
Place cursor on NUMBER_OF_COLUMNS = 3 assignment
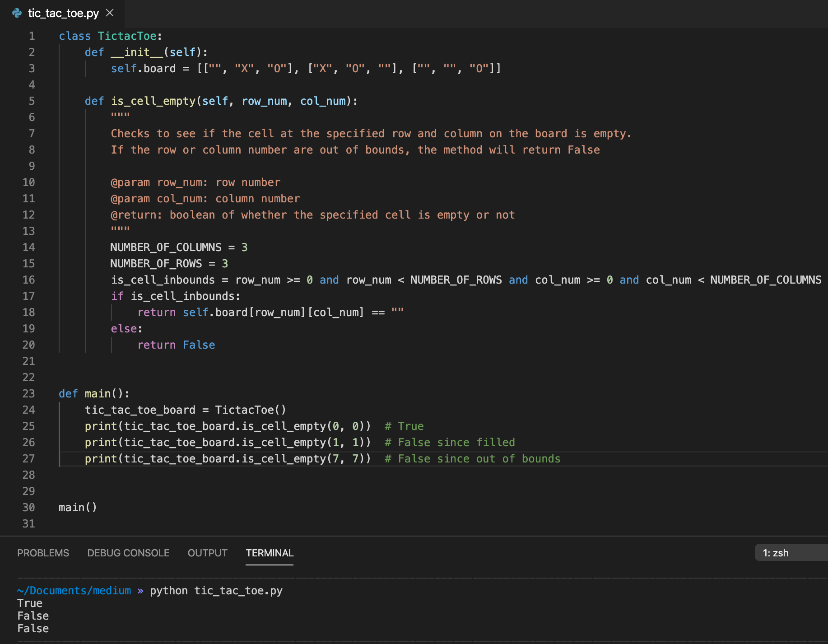pyautogui.click(x=179, y=247)
